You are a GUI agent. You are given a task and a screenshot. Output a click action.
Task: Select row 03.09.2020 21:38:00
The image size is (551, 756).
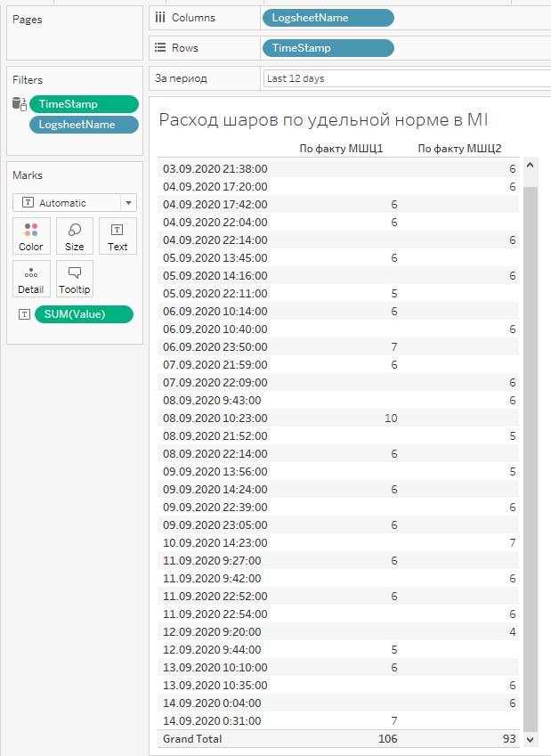pyautogui.click(x=338, y=169)
